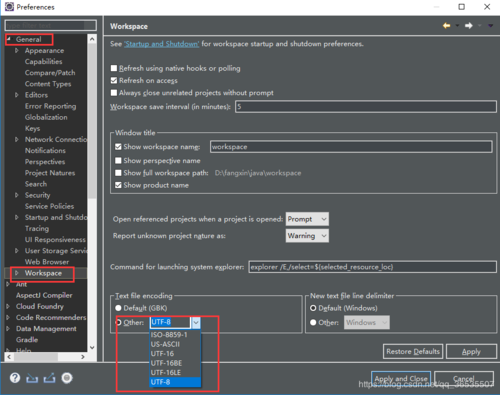The height and width of the screenshot is (395, 500).
Task: Click the tree scroll up arrow
Action: click(92, 39)
